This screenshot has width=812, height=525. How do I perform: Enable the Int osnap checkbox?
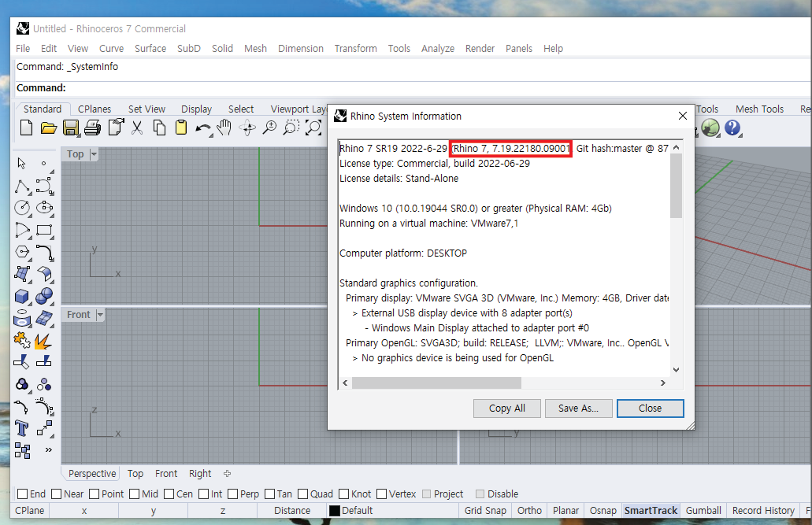pos(203,494)
